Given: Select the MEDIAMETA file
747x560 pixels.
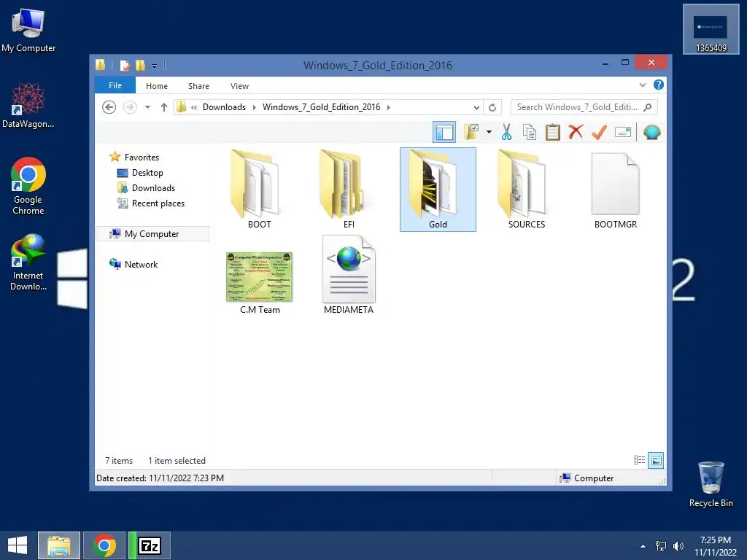Looking at the screenshot, I should coord(349,275).
